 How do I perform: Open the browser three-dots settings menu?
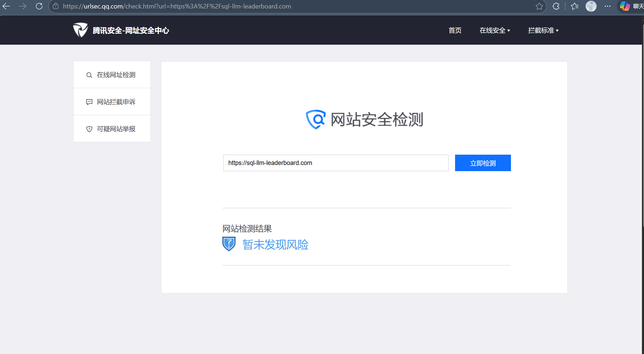[x=608, y=6]
